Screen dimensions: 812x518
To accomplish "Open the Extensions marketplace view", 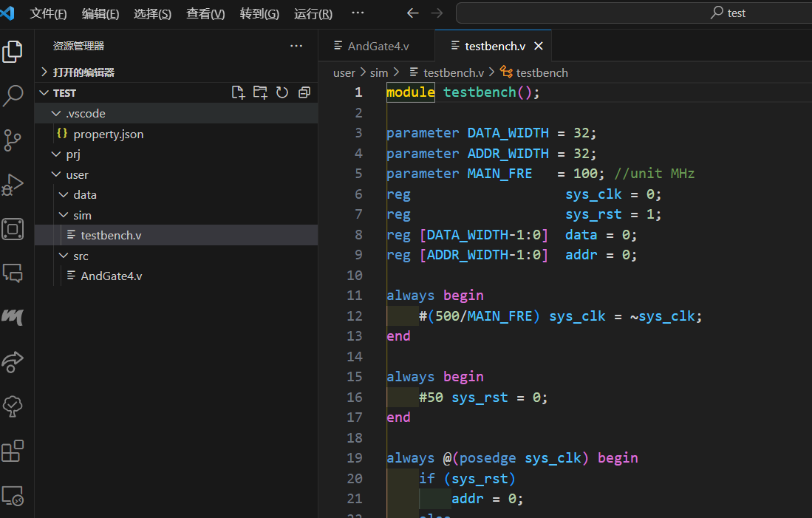I will coord(15,451).
